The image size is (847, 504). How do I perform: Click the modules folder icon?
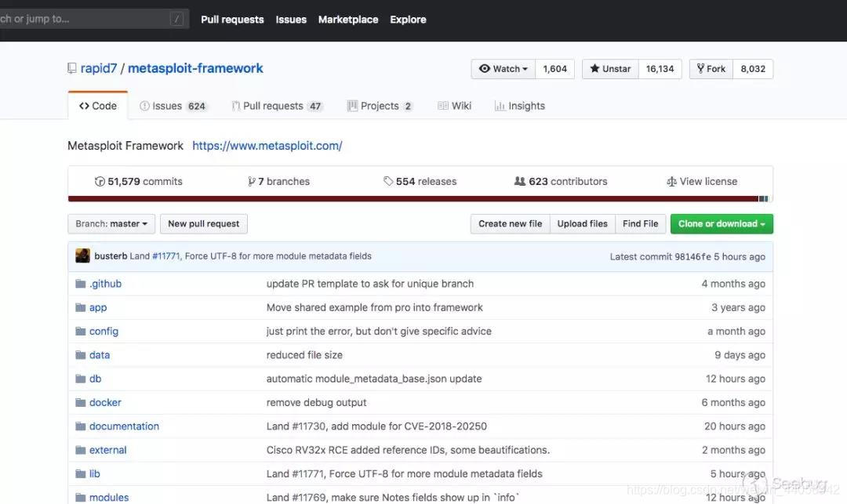click(x=81, y=498)
